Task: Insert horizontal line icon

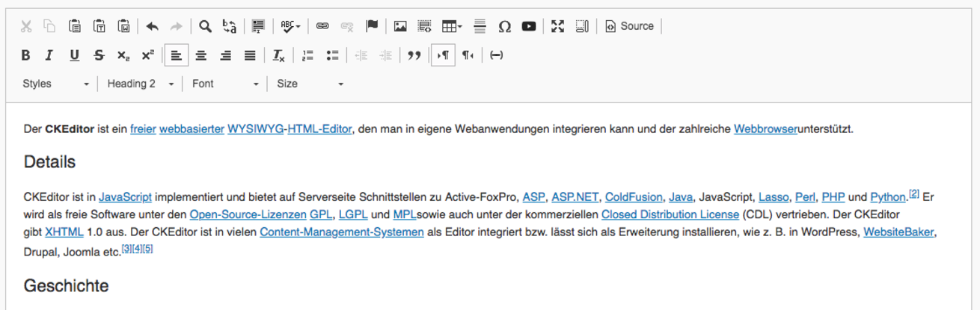Action: (x=480, y=26)
